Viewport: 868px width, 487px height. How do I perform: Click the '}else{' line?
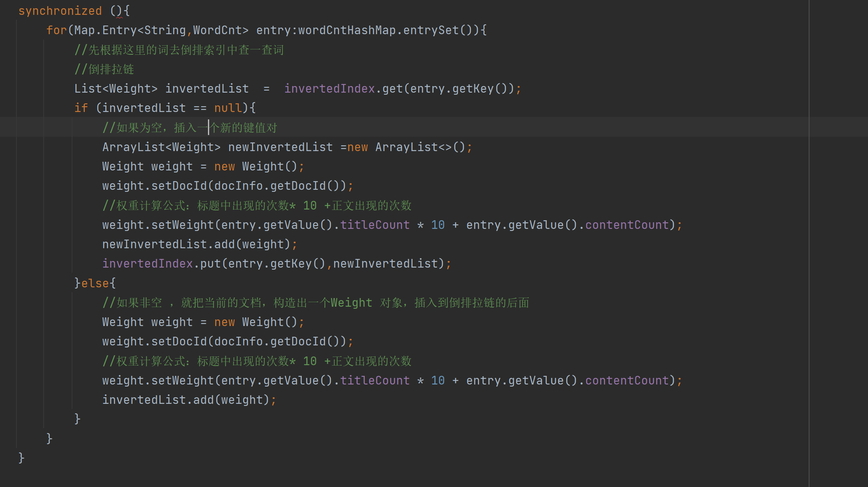coord(95,283)
